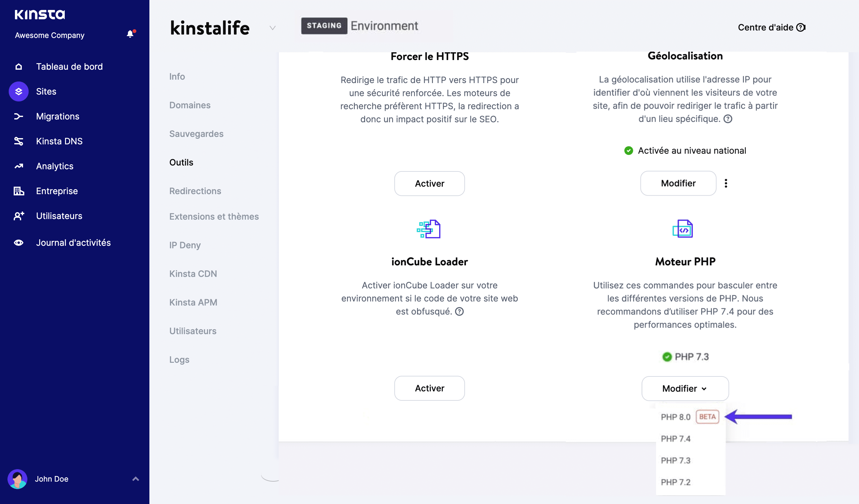This screenshot has height=504, width=859.
Task: Click the Kinsta logo
Action: click(40, 15)
